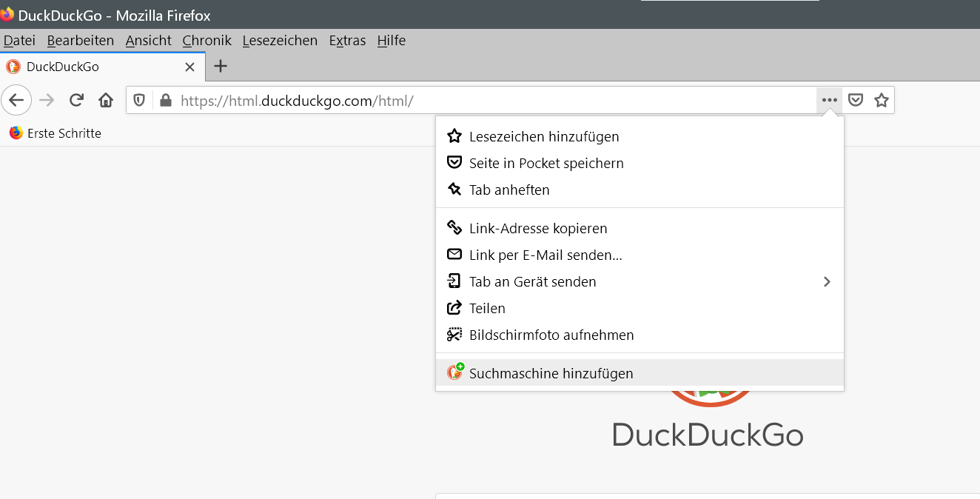
Task: Select Link-Adresse kopieren
Action: (x=537, y=228)
